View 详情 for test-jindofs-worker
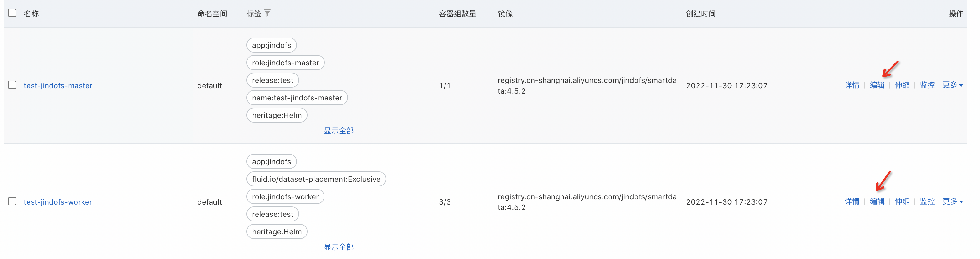This screenshot has width=980, height=259. tap(851, 202)
